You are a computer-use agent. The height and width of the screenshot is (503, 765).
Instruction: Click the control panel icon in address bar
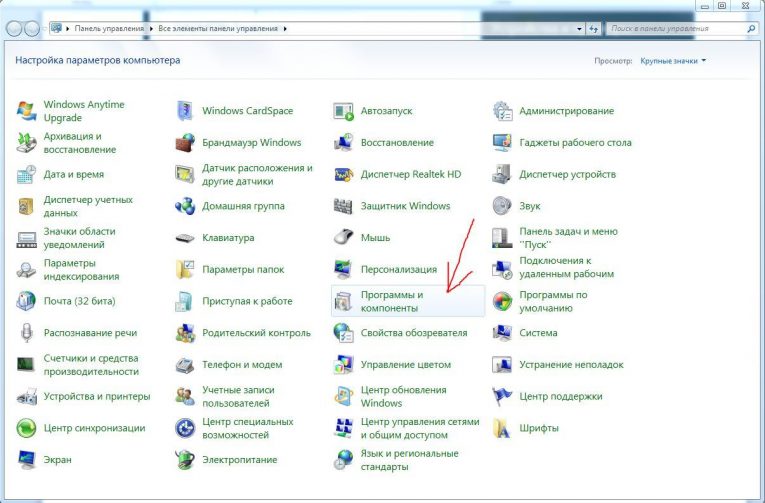pos(57,28)
